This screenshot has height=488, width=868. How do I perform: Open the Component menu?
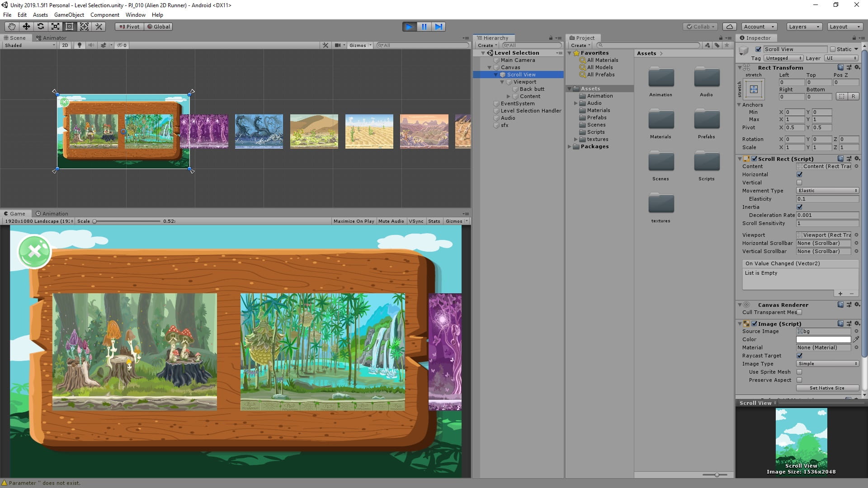(x=104, y=14)
